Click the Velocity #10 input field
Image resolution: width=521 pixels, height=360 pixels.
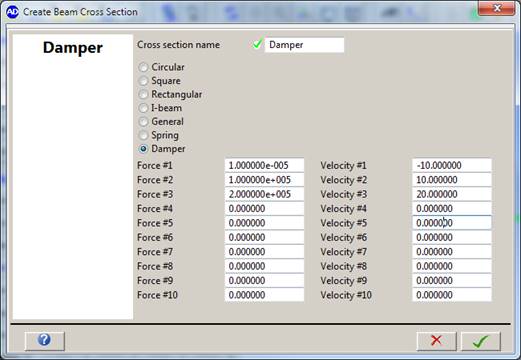click(x=452, y=295)
